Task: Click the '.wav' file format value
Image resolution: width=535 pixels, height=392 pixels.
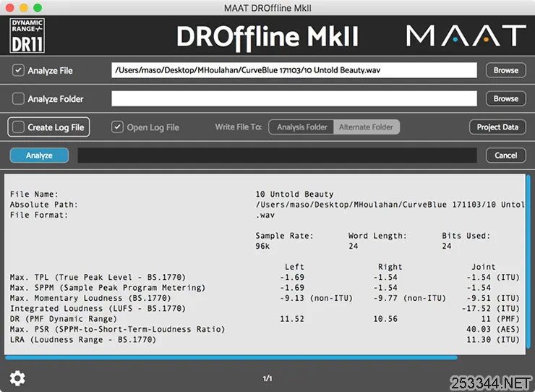Action: [x=265, y=215]
